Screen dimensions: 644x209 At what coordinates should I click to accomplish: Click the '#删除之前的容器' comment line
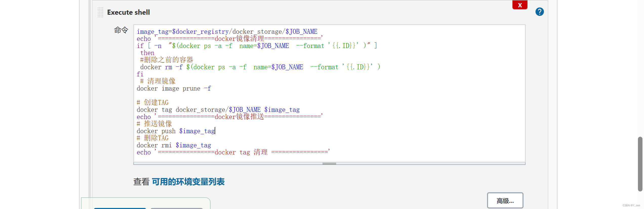pos(167,60)
